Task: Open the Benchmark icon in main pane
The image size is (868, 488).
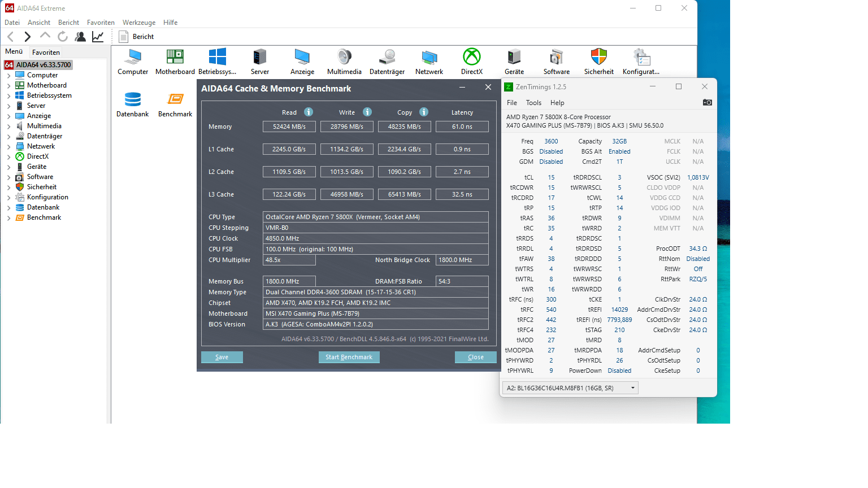Action: tap(175, 104)
